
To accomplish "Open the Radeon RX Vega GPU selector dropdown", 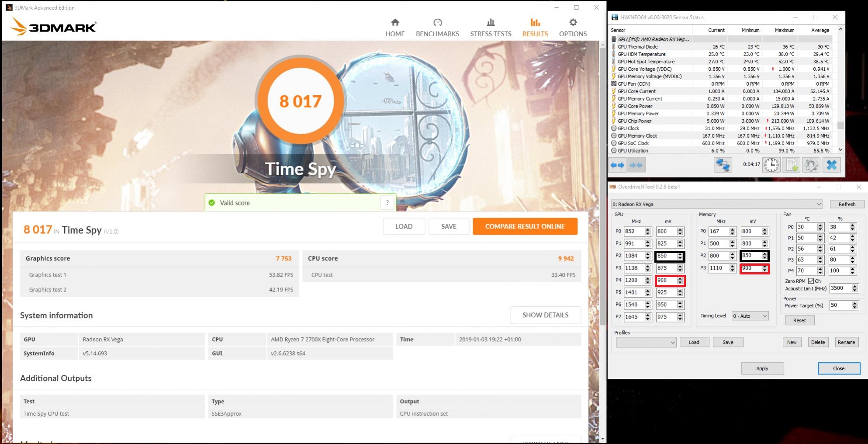I will tap(717, 205).
